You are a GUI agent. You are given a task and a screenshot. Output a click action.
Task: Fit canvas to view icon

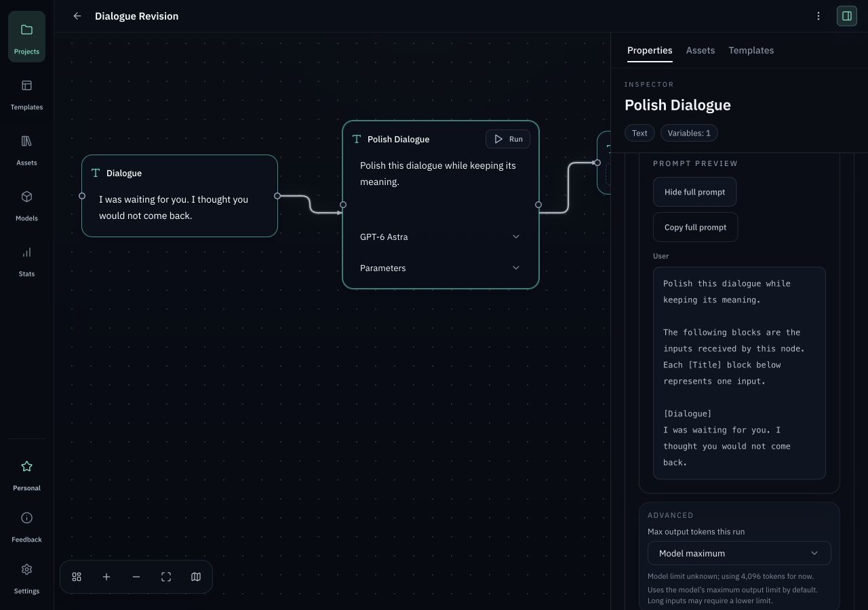coord(166,577)
